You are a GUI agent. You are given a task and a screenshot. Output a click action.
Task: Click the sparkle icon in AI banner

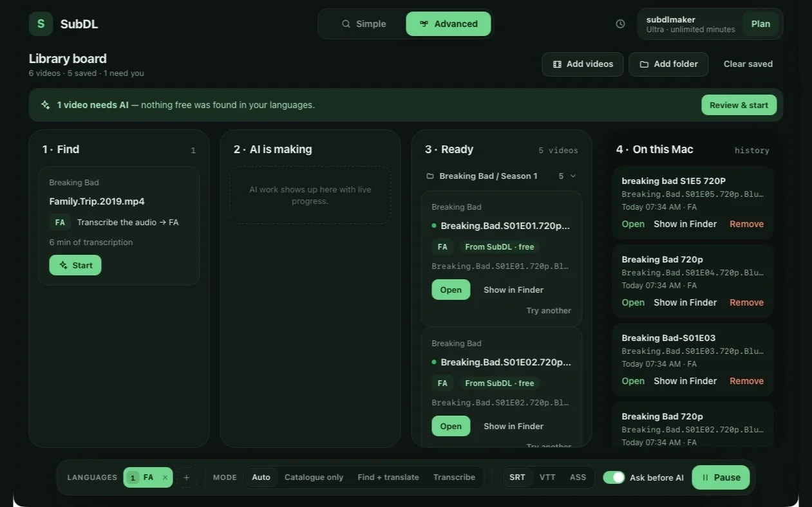click(x=45, y=105)
